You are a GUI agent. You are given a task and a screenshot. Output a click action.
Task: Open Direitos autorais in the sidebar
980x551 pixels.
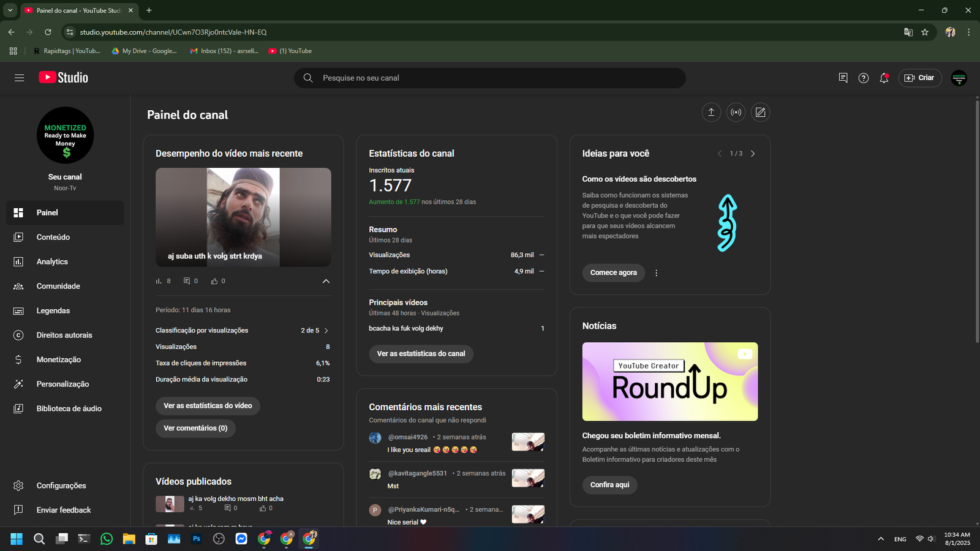[65, 335]
